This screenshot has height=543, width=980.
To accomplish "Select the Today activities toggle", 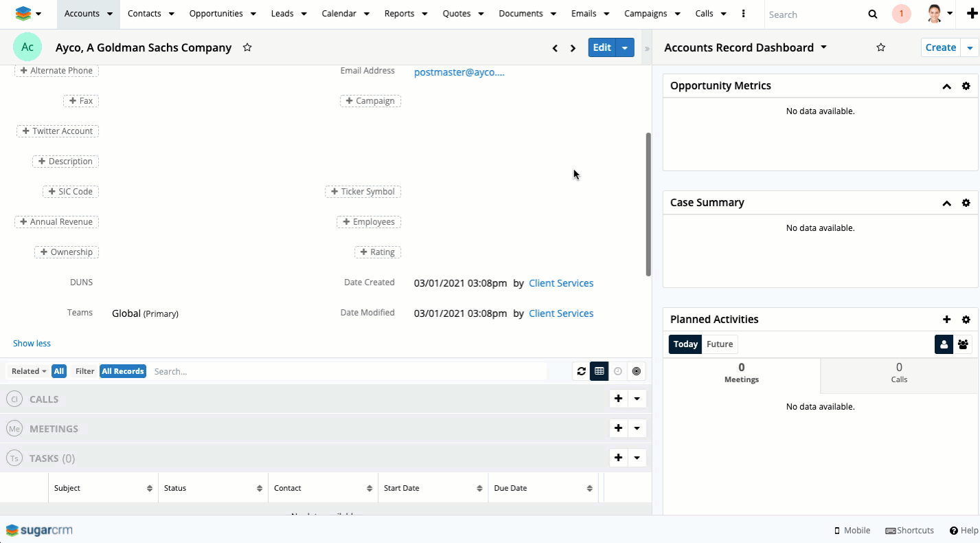I will click(685, 344).
